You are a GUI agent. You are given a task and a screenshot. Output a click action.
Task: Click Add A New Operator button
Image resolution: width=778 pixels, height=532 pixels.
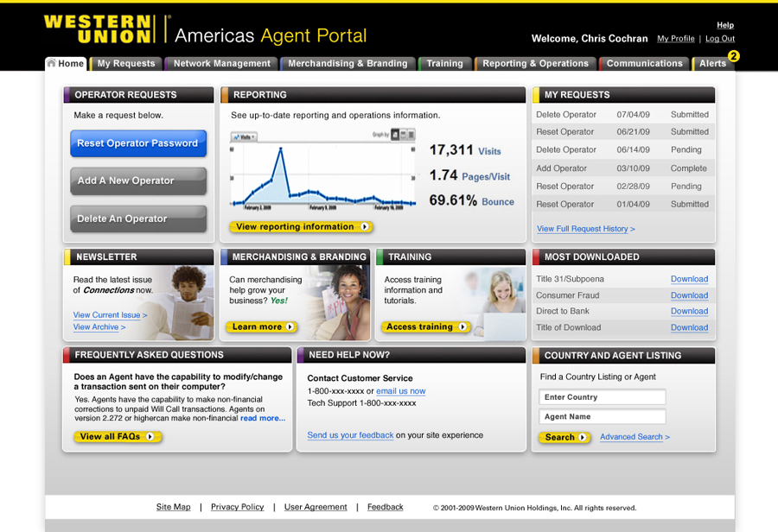[138, 181]
